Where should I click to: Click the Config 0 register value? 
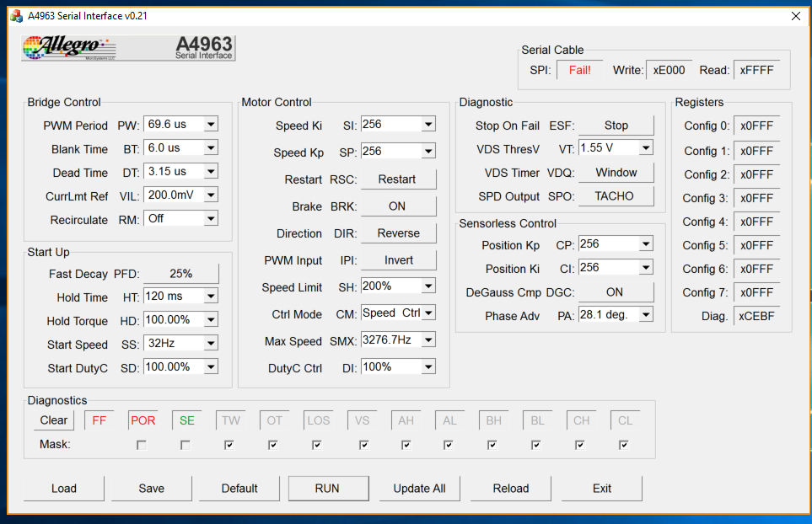tap(756, 126)
